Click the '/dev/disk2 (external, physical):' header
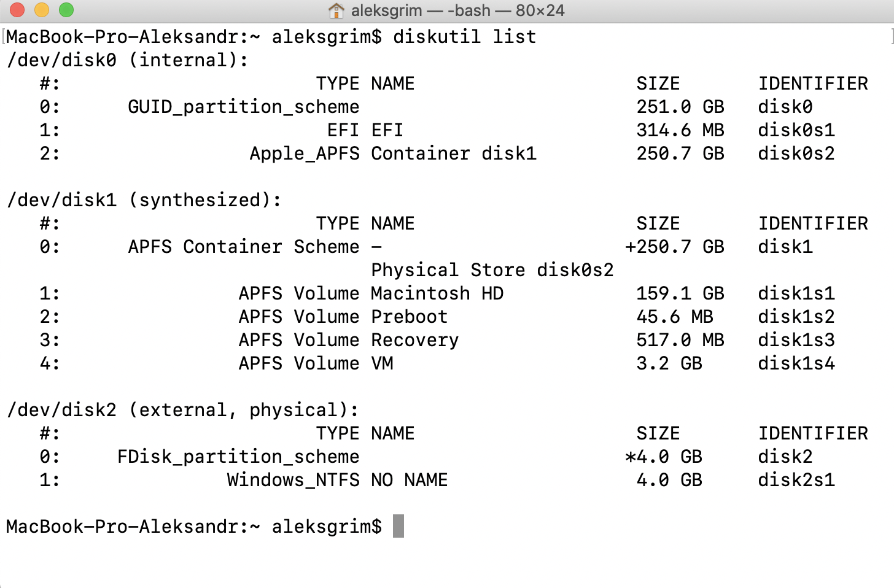This screenshot has width=894, height=588. point(182,410)
